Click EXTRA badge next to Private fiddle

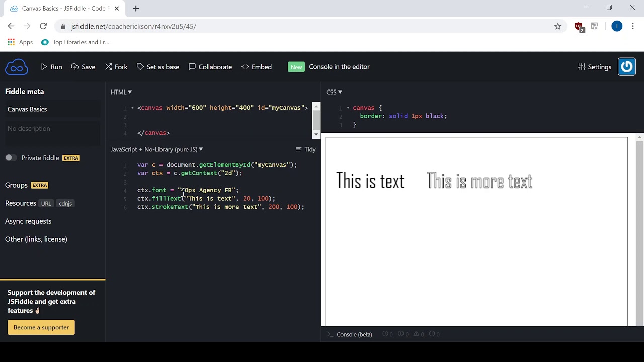pos(71,158)
